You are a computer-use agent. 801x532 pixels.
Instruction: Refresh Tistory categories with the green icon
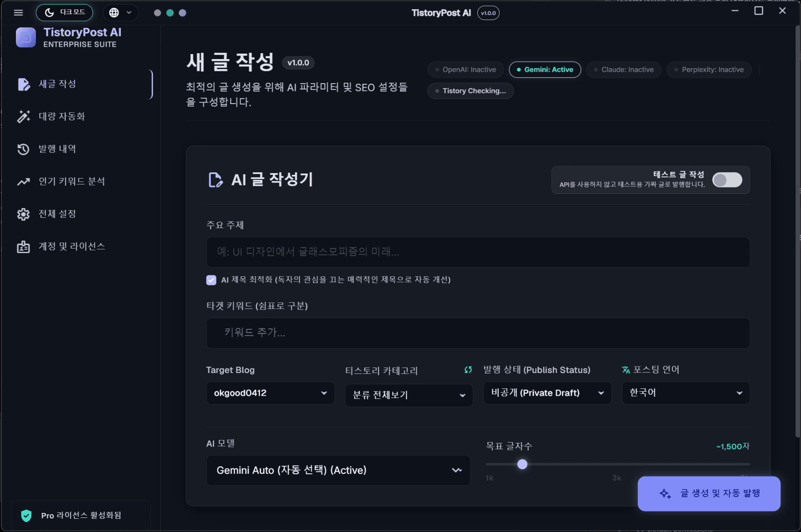[x=468, y=370]
